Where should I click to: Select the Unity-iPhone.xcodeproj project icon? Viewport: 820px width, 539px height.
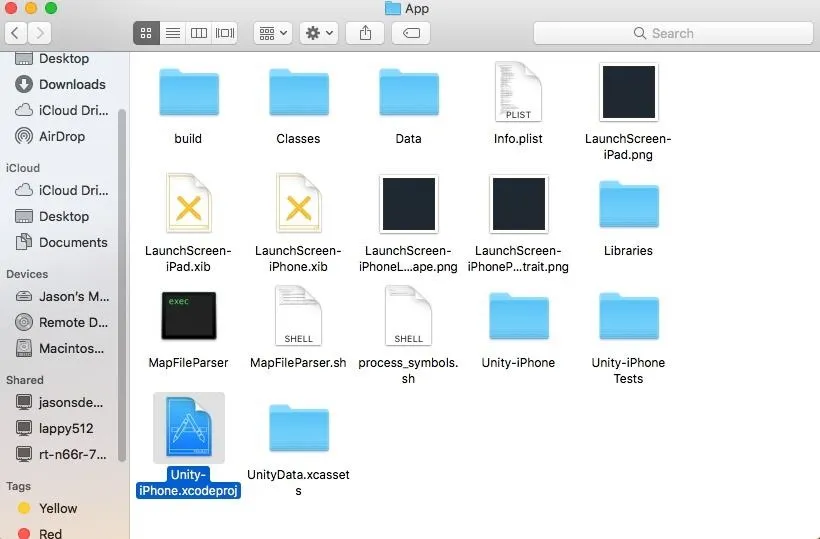tap(189, 427)
